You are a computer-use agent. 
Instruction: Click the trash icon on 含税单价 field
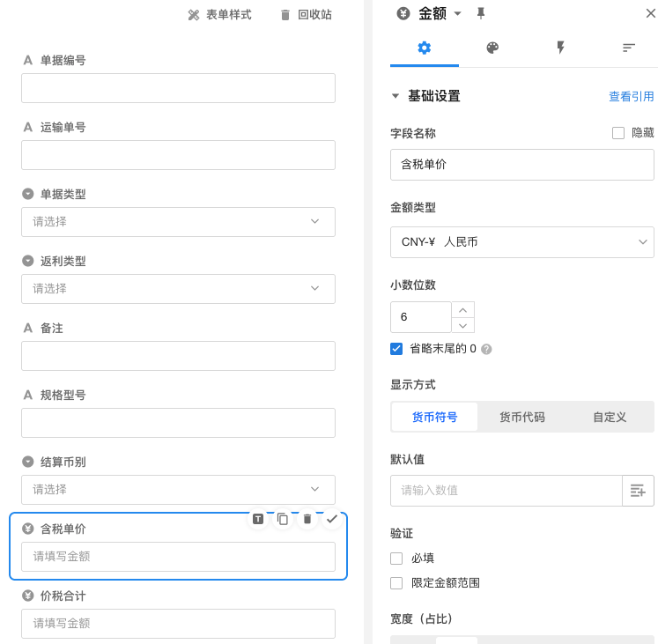307,519
